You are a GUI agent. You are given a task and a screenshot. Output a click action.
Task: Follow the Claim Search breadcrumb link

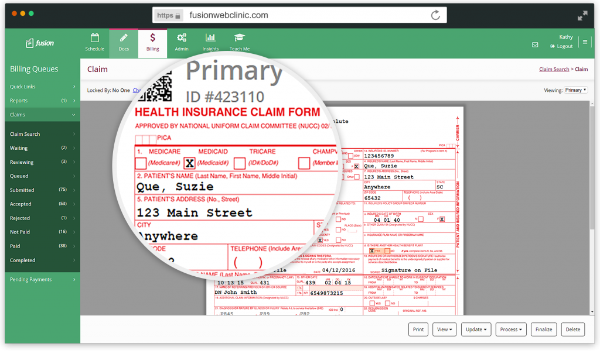[x=554, y=69]
